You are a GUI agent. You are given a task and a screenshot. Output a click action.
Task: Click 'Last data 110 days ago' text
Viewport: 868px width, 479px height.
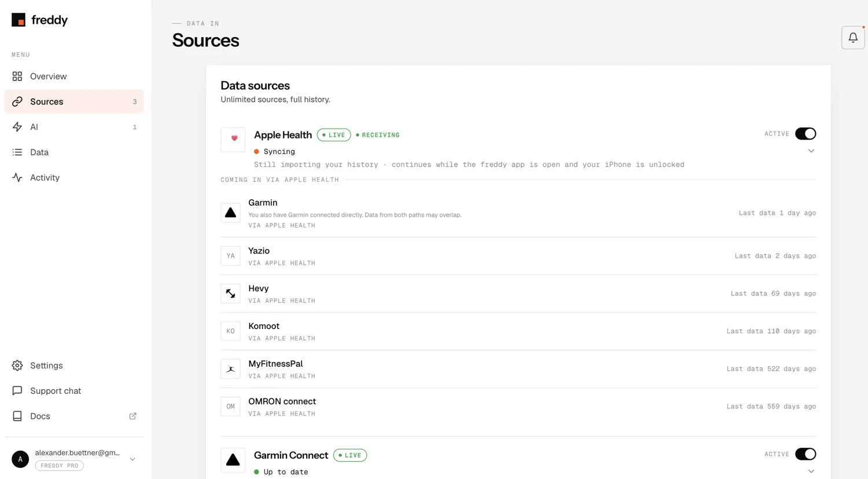pyautogui.click(x=771, y=331)
